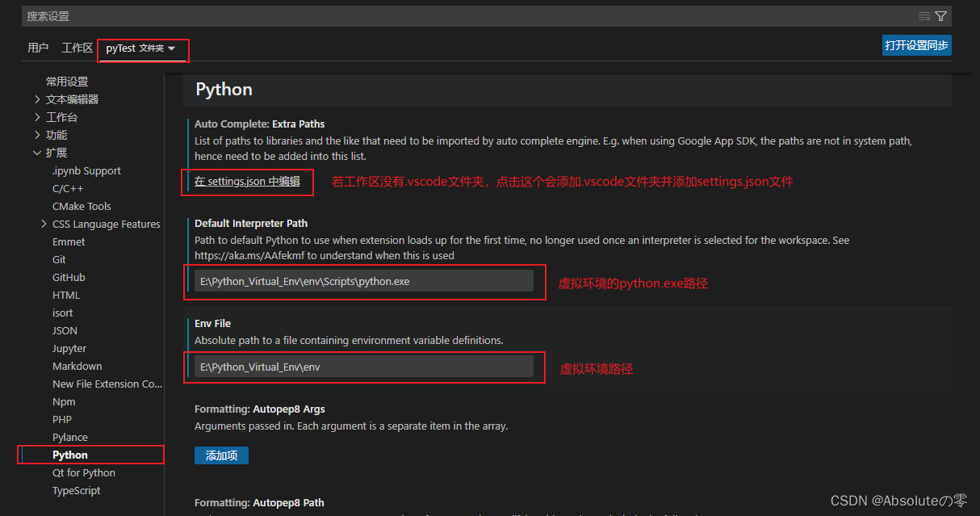Click the 添加项 button under Autopep8 Args
Viewport: 980px width, 516px height.
coord(220,455)
